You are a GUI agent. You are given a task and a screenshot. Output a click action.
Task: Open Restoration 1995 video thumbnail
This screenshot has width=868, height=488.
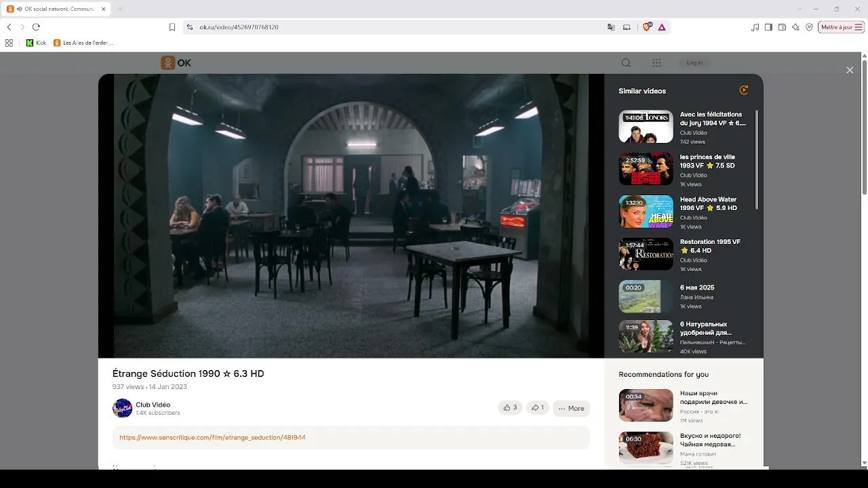[x=646, y=253]
